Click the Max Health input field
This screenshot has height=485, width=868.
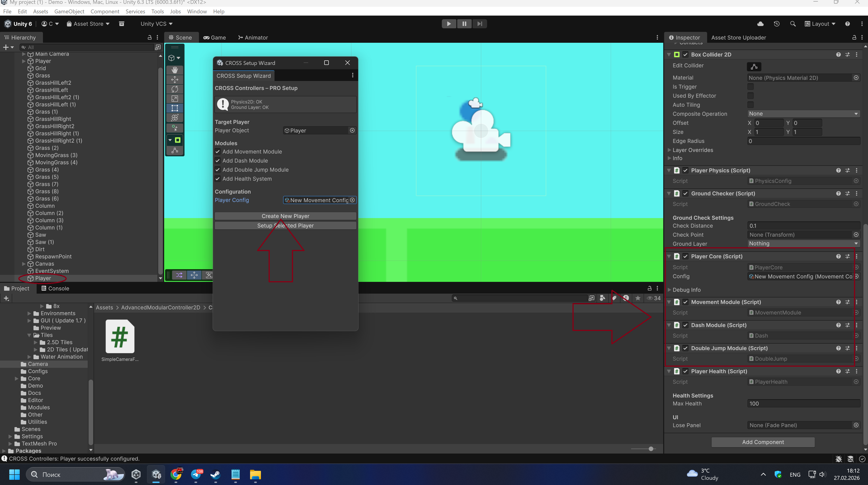tap(803, 404)
